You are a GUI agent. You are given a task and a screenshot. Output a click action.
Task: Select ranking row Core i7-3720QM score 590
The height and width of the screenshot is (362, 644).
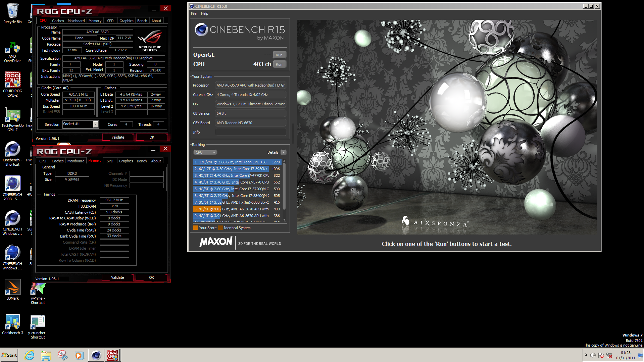tap(237, 189)
